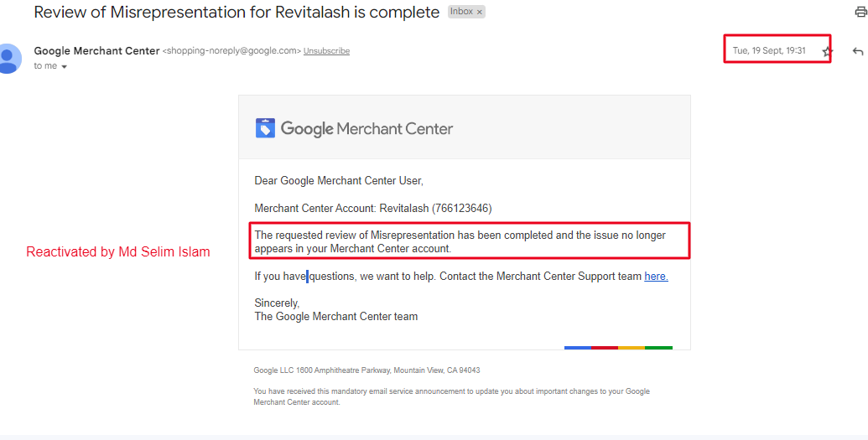Image resolution: width=868 pixels, height=440 pixels.
Task: Expand the "to me" recipient details arrow
Action: coord(64,67)
